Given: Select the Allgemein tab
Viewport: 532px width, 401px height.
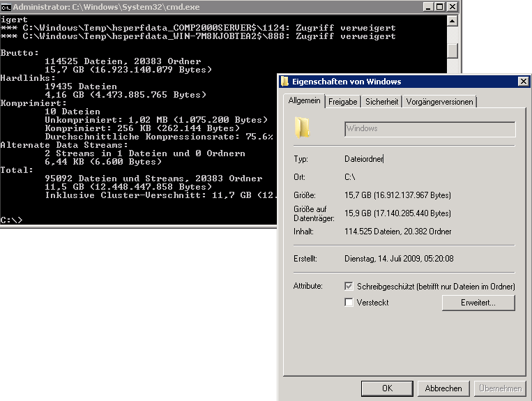Looking at the screenshot, I should (x=304, y=101).
